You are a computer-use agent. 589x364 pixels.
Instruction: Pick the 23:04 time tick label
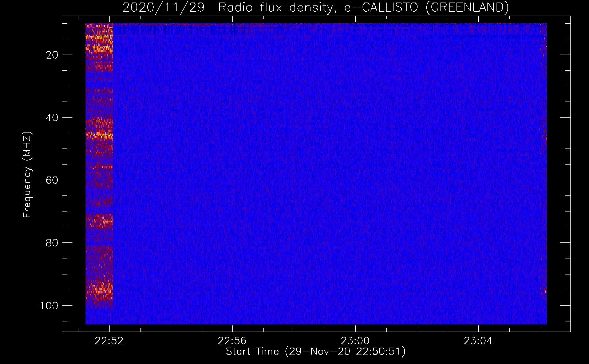point(478,341)
